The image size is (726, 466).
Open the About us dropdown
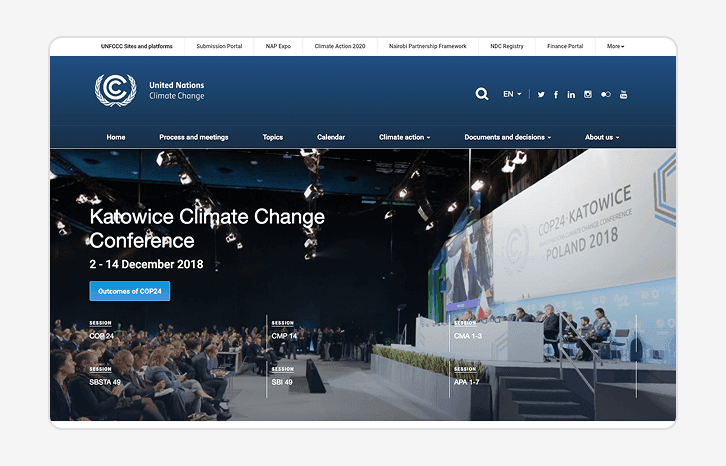tap(602, 137)
